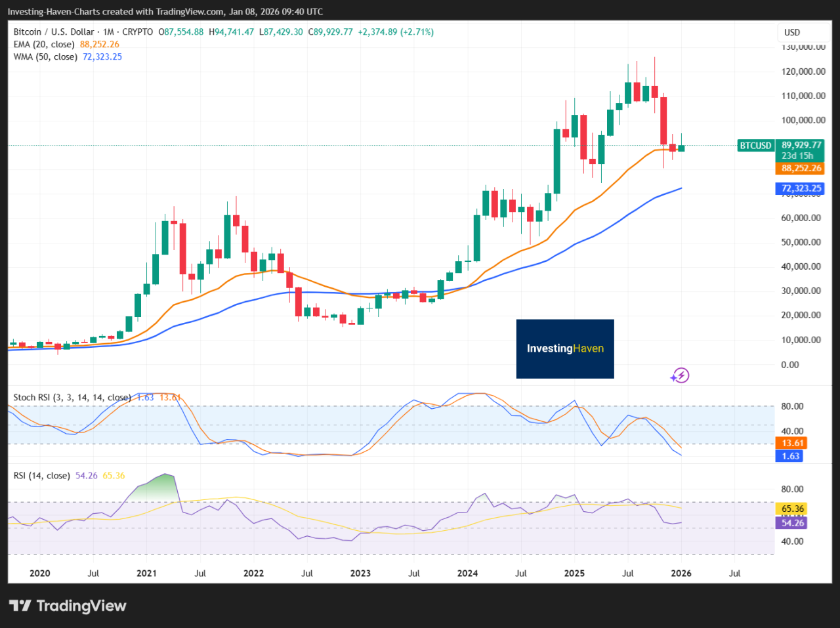Click the green BTCUSD symbol tag
The height and width of the screenshot is (628, 840).
[755, 146]
